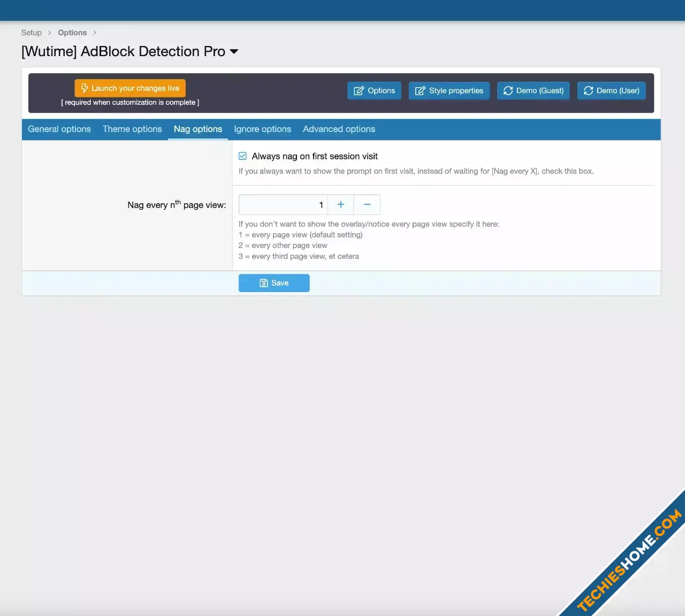685x616 pixels.
Task: Click '2 = every other page view' text
Action: [x=283, y=245]
